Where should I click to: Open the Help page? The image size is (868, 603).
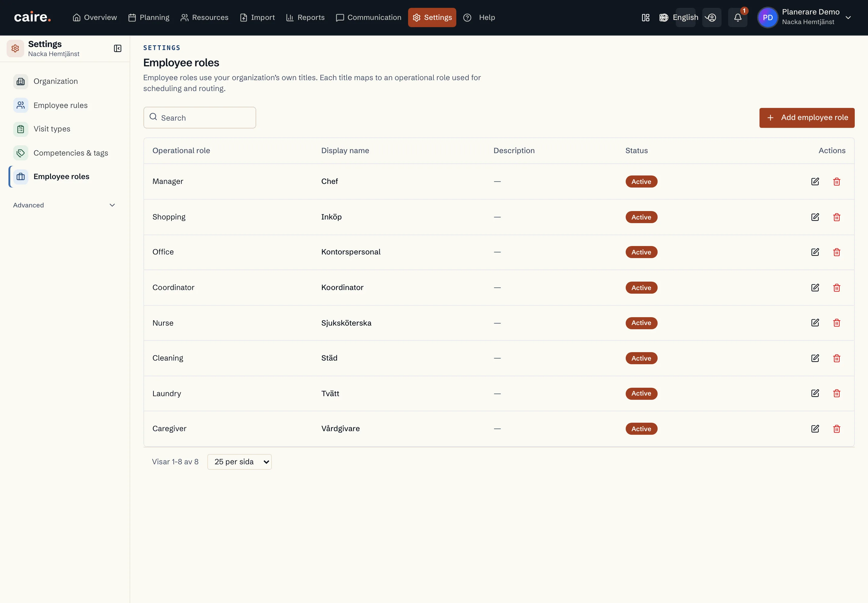(479, 17)
